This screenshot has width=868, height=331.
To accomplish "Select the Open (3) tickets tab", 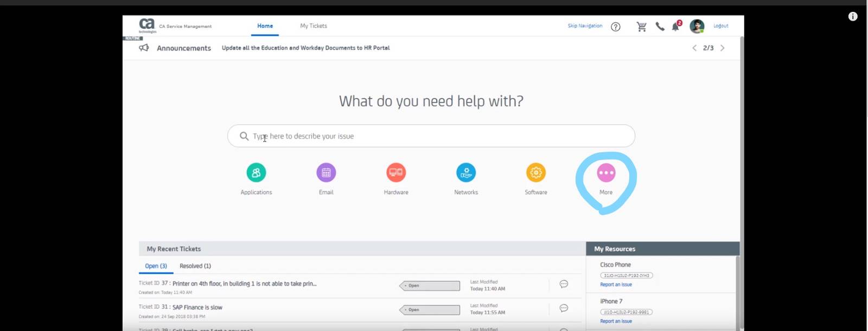I will click(x=156, y=266).
